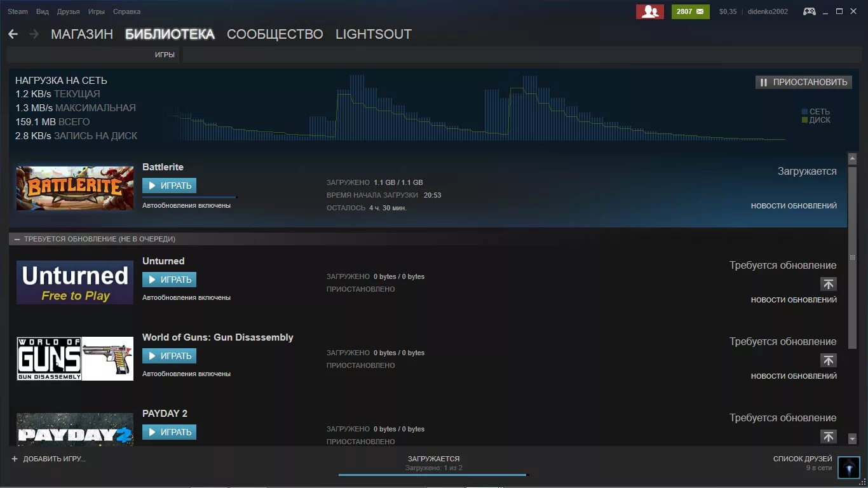Move Unturned to top of queue

point(828,284)
